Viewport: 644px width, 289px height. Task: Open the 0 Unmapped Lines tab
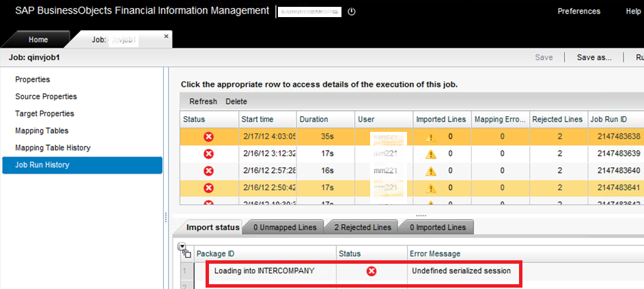285,228
